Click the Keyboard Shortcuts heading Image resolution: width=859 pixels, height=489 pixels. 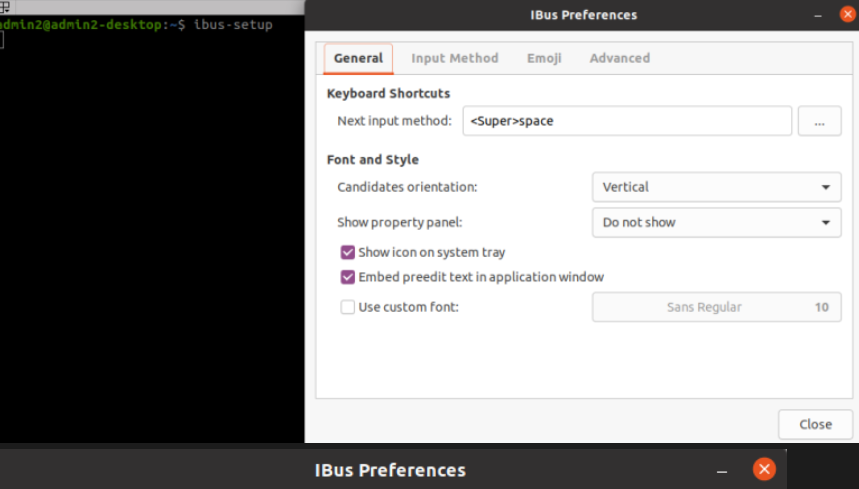(x=388, y=94)
